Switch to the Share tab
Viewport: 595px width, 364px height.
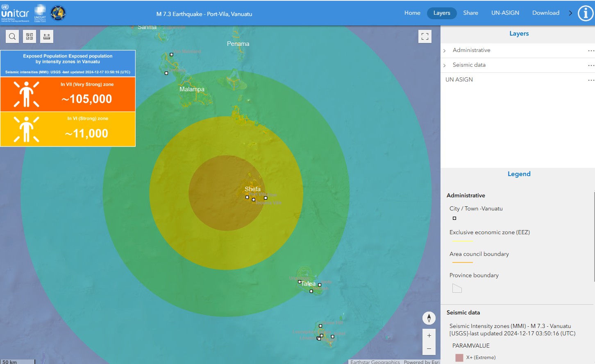(x=470, y=13)
